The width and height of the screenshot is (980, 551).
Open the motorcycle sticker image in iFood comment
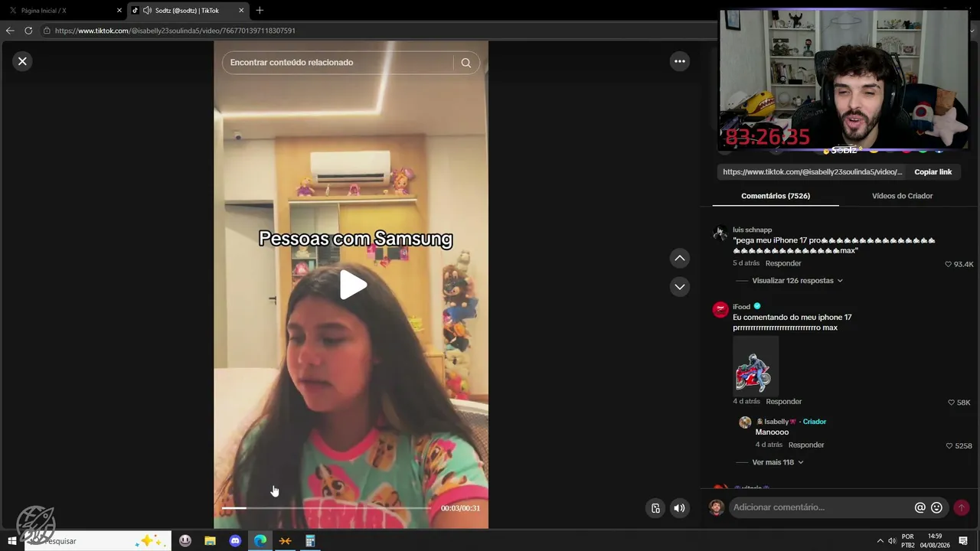(x=755, y=365)
